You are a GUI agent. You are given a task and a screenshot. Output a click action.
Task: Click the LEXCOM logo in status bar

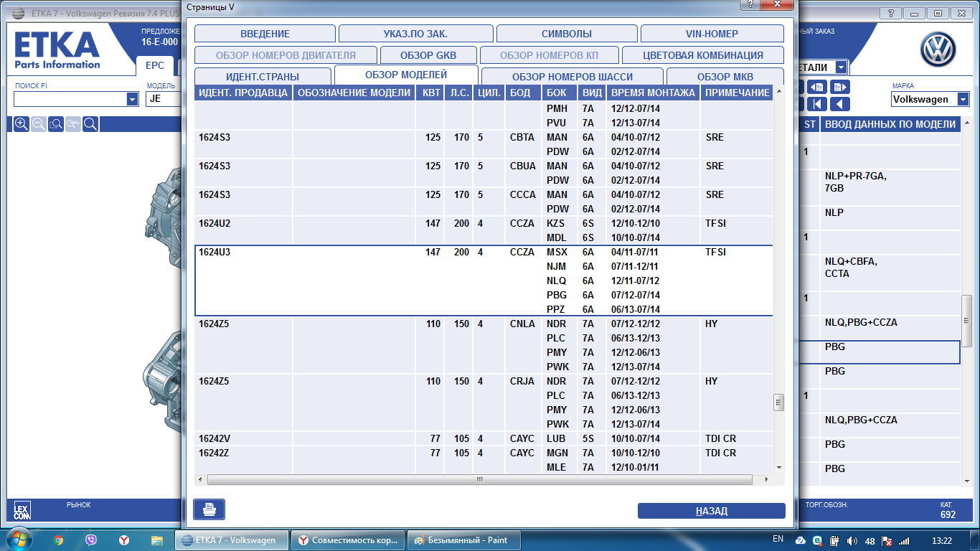click(22, 511)
